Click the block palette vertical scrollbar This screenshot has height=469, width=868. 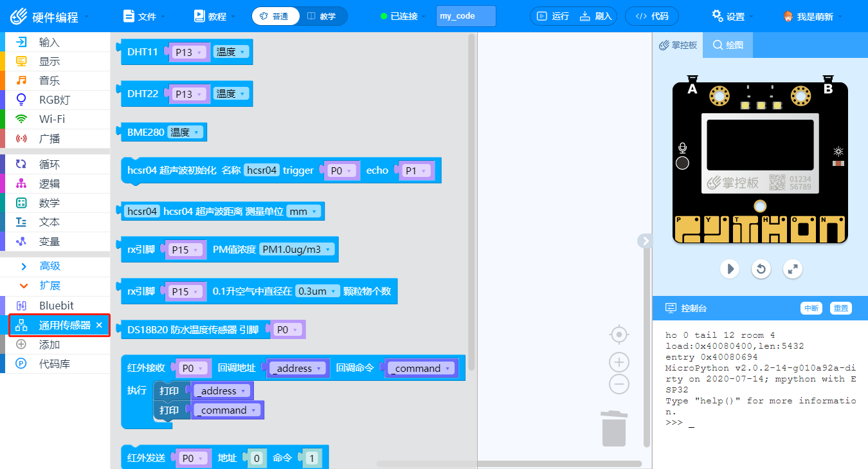pyautogui.click(x=471, y=203)
